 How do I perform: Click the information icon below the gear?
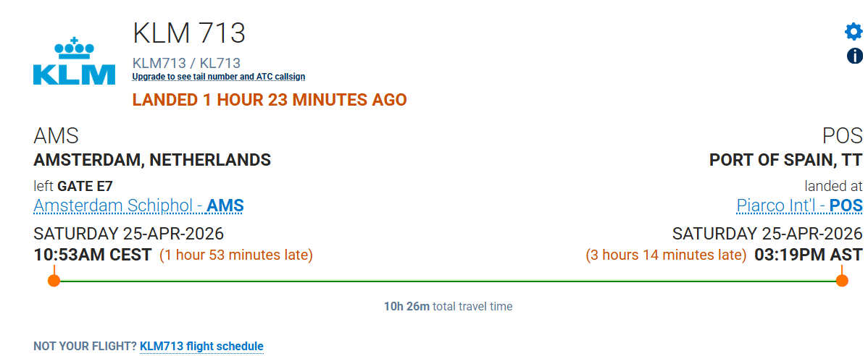854,56
